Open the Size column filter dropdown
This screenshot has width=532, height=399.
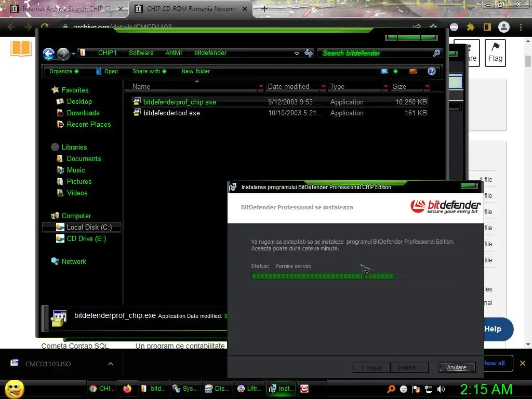pos(427,87)
